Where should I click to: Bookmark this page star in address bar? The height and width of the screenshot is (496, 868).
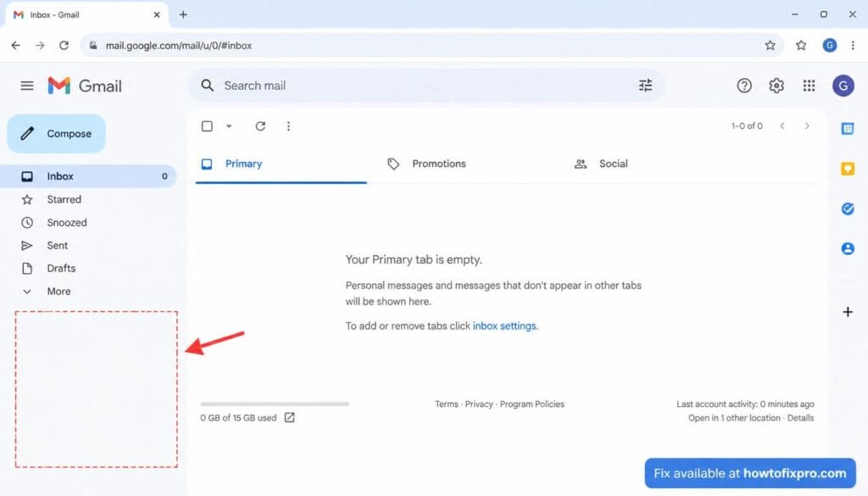click(x=770, y=46)
